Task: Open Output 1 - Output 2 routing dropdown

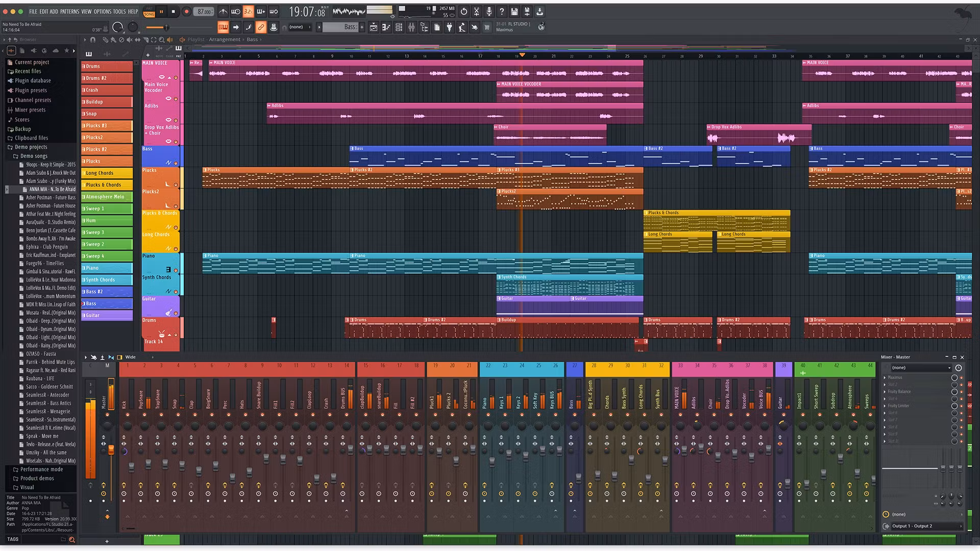Action: click(x=926, y=526)
